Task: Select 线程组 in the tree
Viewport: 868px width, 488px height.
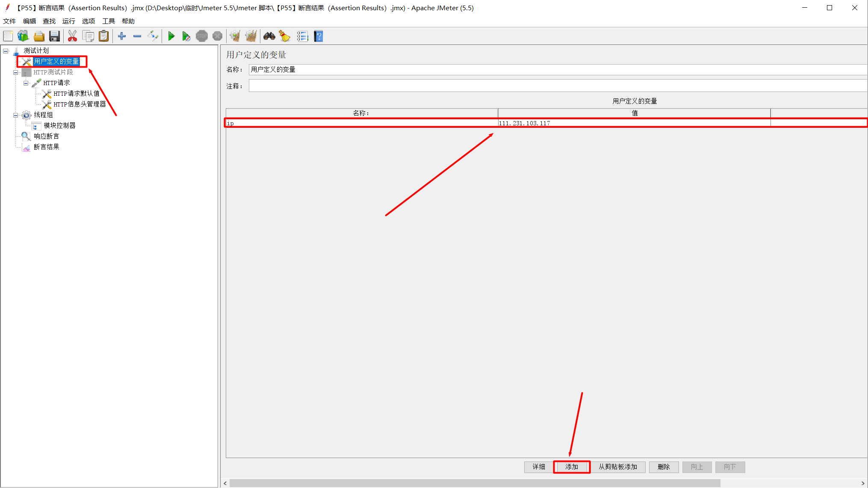Action: coord(43,115)
